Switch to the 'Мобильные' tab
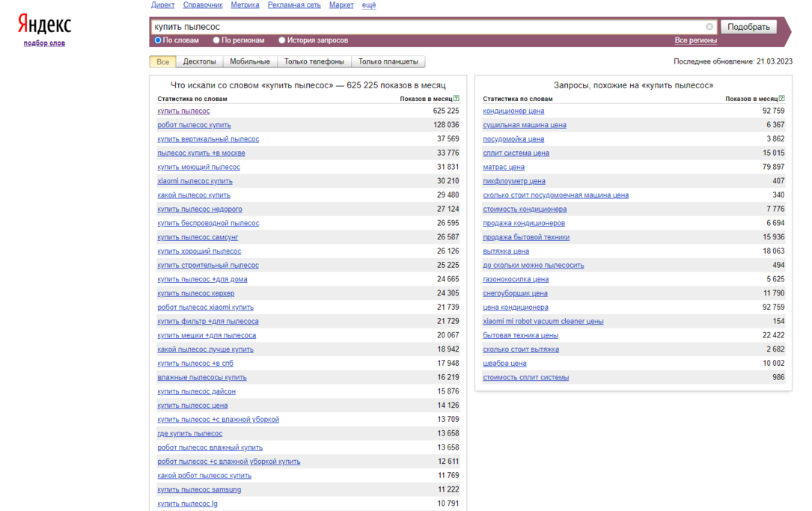 click(250, 62)
